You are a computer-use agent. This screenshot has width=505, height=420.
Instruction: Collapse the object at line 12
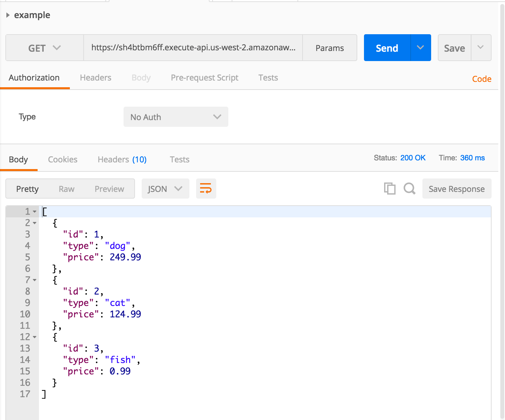pos(35,337)
